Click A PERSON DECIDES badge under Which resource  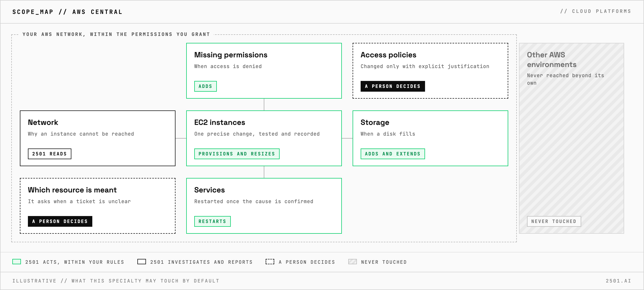(x=60, y=221)
